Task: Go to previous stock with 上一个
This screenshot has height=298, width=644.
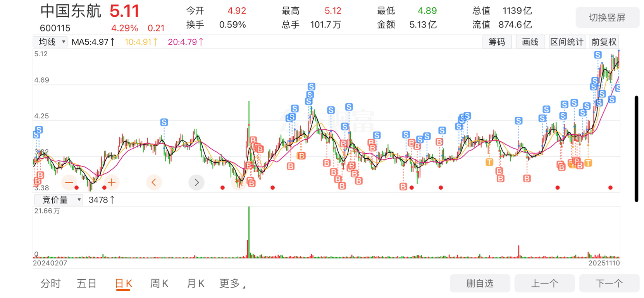Action: (x=544, y=283)
